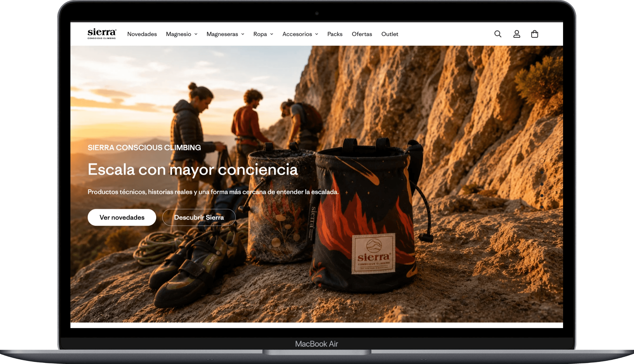Click the "Escala con mayor conciencia" headline
The image size is (634, 364).
pos(193,170)
